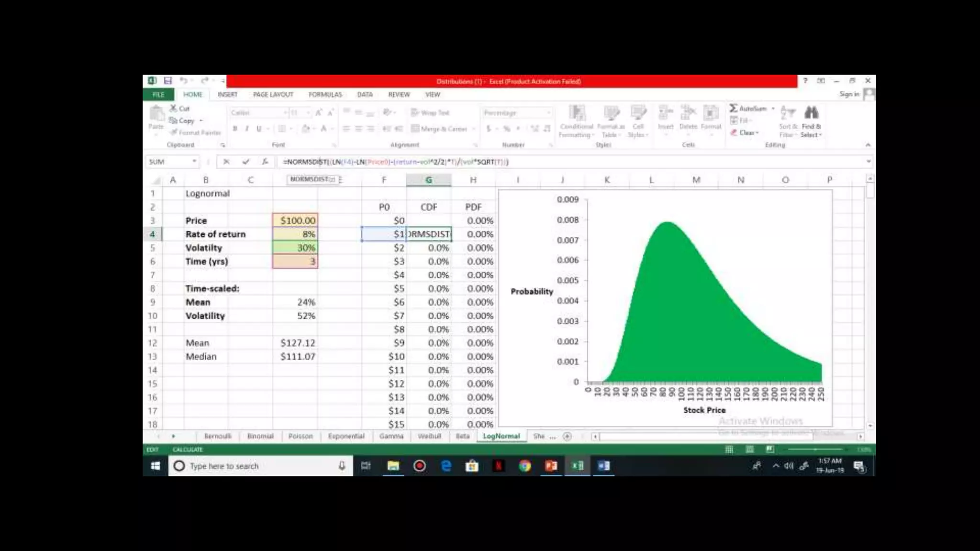Expand the Name Box function dropdown

(x=194, y=162)
